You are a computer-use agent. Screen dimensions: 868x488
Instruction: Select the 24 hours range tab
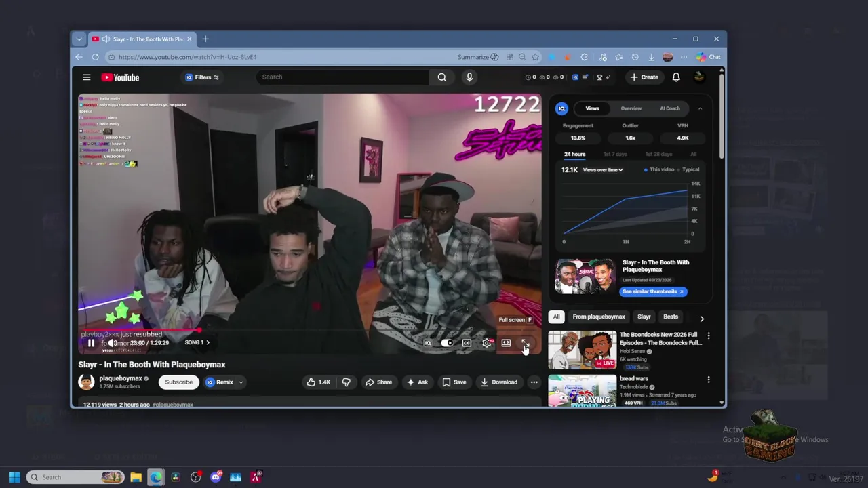pos(574,154)
